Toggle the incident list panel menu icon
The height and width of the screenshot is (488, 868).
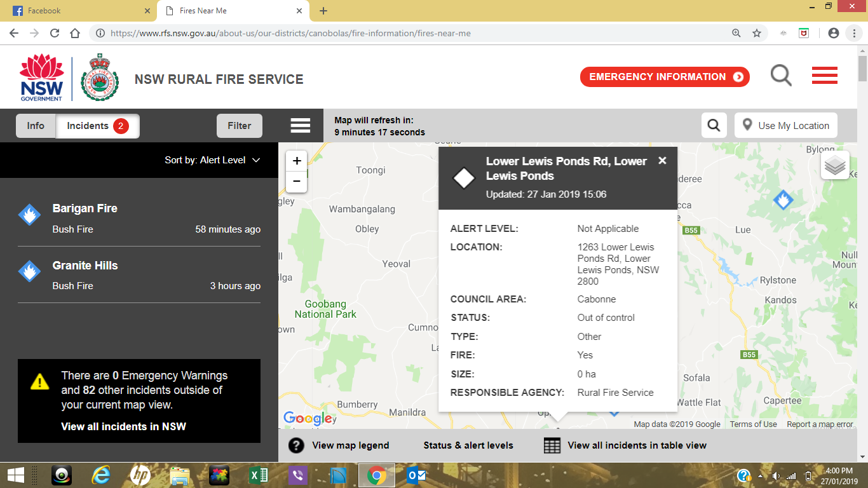[x=301, y=125]
